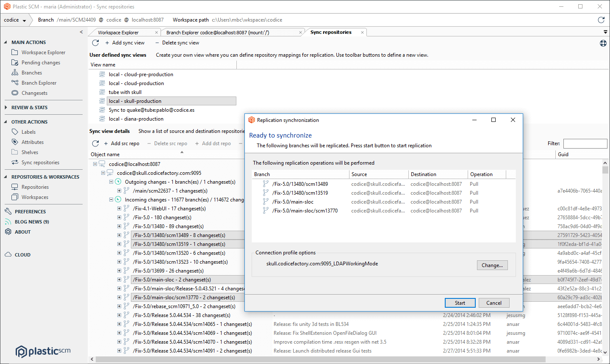Expand the /Fix-5.0/13699 branch node
This screenshot has height=364, width=610.
click(119, 271)
